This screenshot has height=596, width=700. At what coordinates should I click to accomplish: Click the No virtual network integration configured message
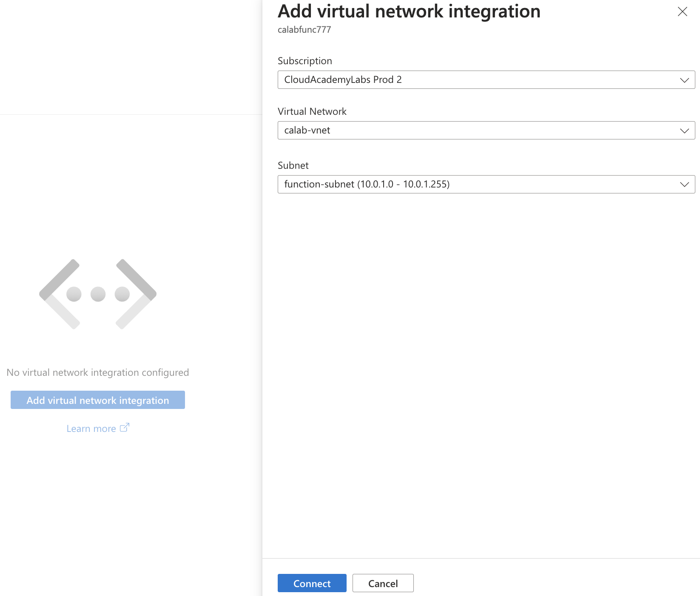pos(97,372)
